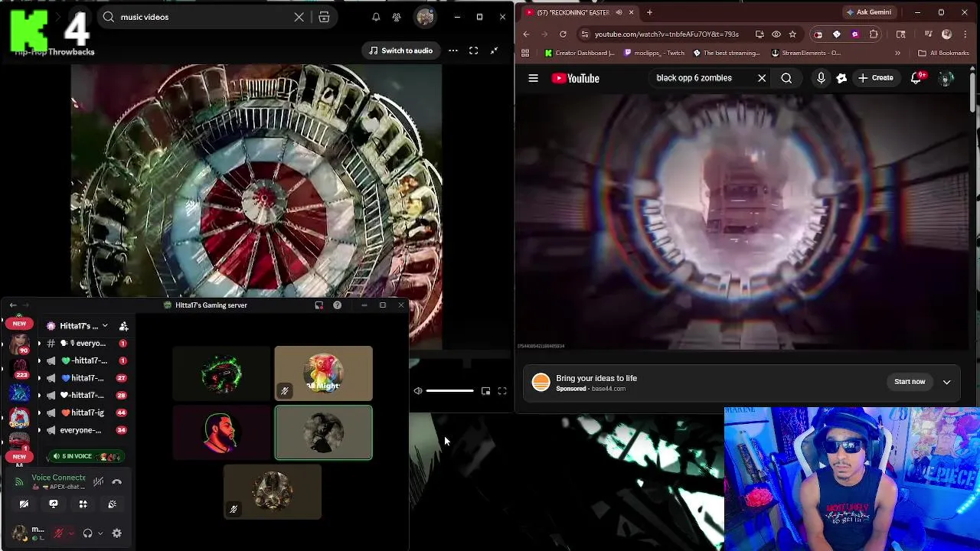The height and width of the screenshot is (551, 980).
Task: Click the YouTube address bar URL
Action: coord(666,34)
